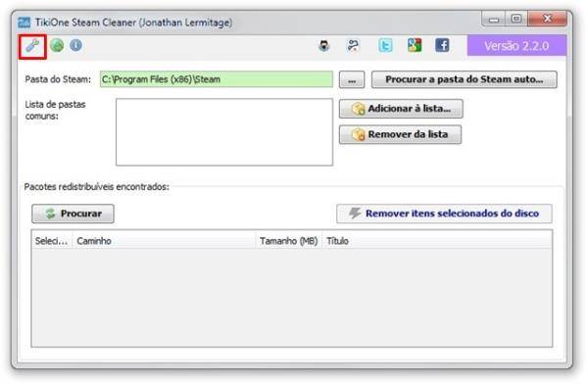Click inside the common folders list box

tap(224, 132)
